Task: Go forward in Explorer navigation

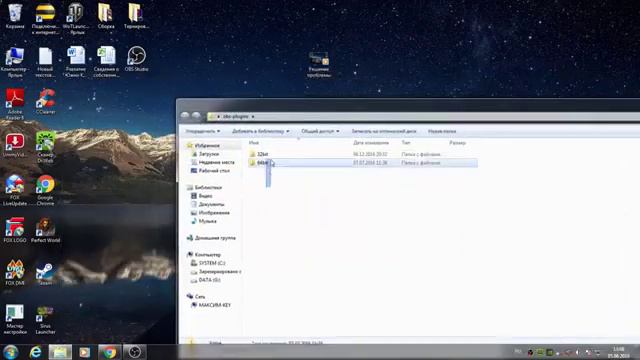Action: point(196,116)
